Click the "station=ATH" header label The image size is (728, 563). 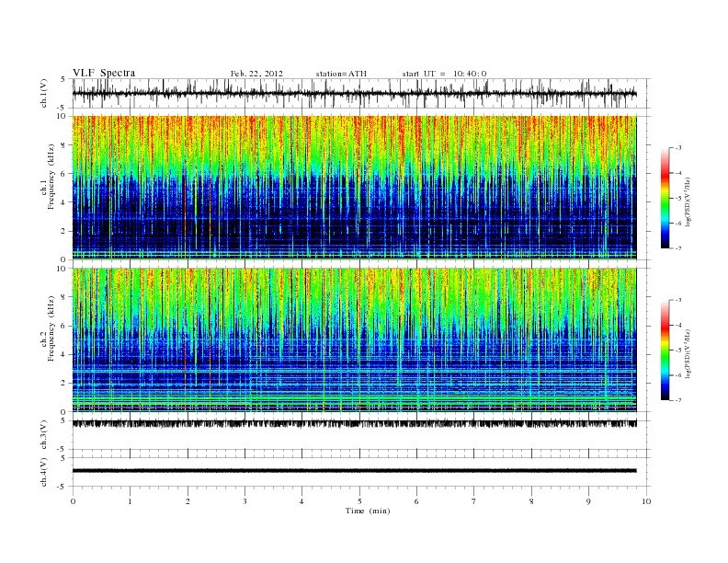tap(341, 74)
